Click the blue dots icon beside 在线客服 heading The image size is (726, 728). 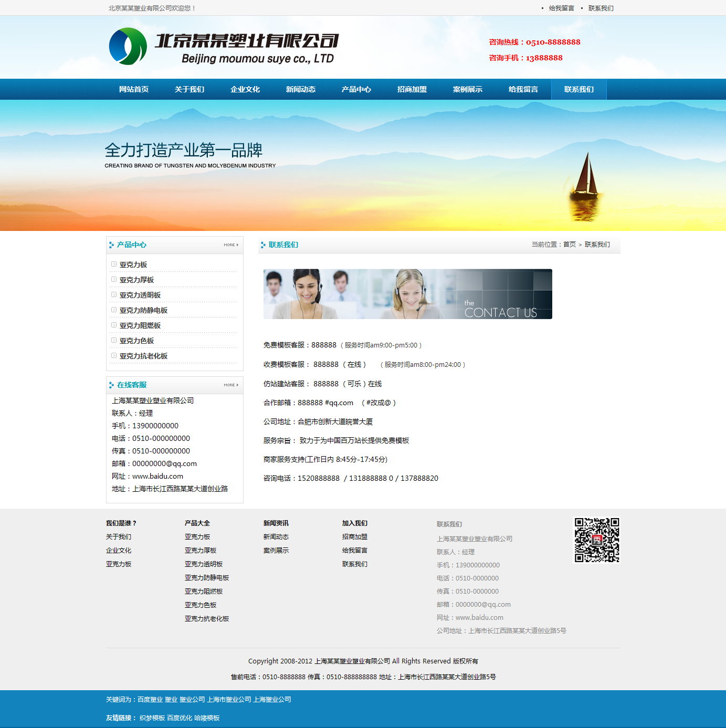click(111, 385)
